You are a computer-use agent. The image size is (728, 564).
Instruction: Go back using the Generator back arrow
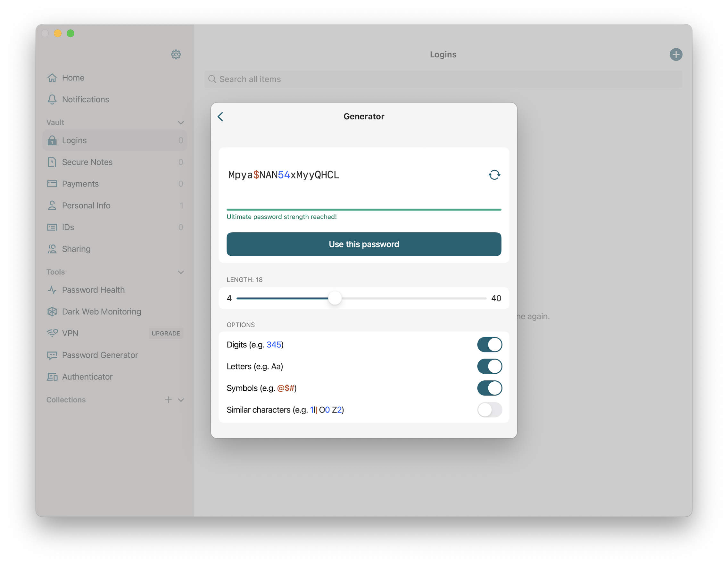[220, 116]
